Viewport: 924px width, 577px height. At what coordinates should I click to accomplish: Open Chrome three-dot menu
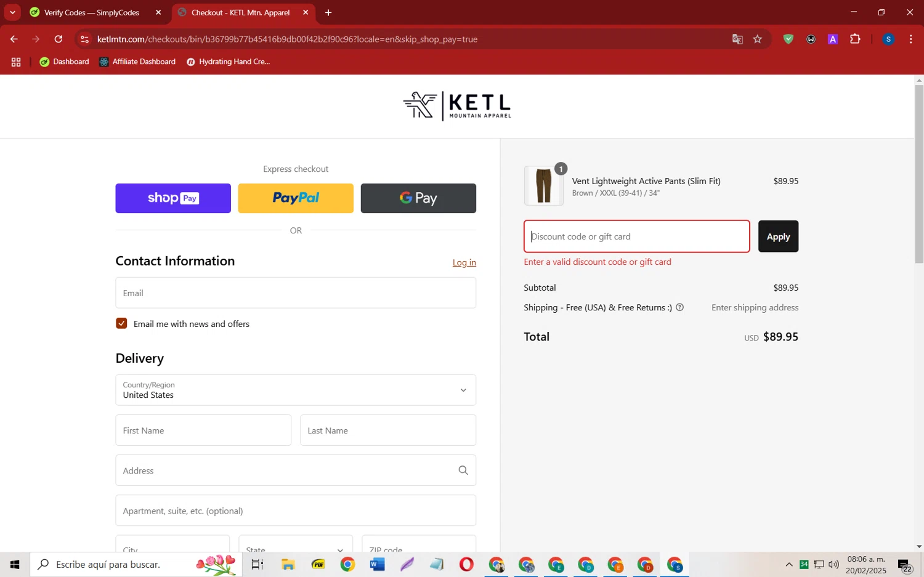pos(910,39)
